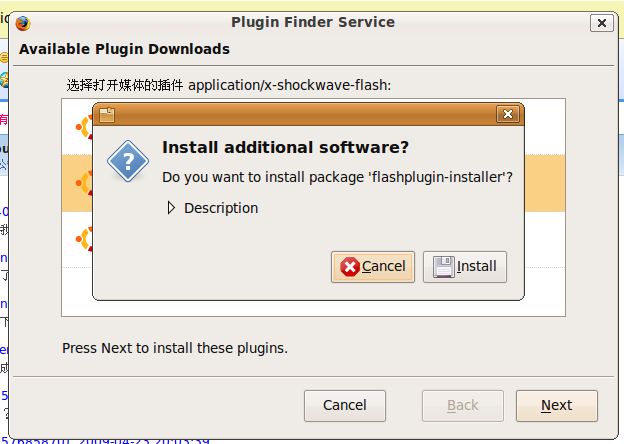Click the Firefox icon in the title bar
The width and height of the screenshot is (624, 444).
pyautogui.click(x=23, y=23)
